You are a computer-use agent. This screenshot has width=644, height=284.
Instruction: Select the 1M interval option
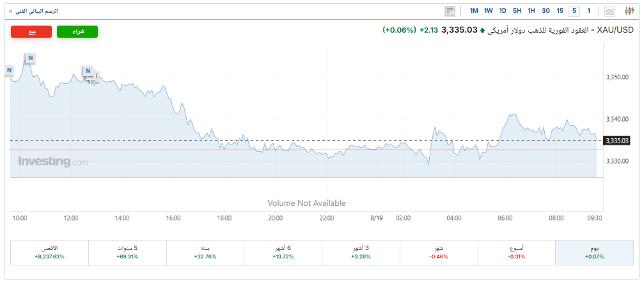(474, 11)
